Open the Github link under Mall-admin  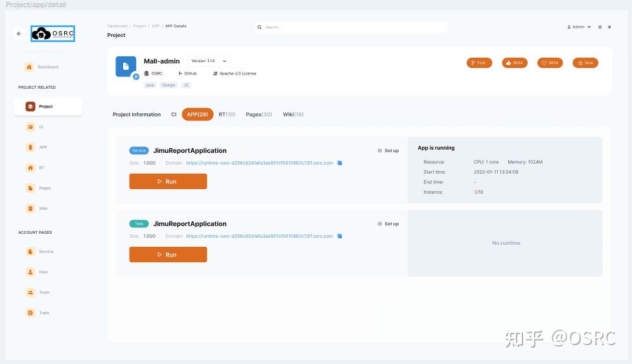pos(188,74)
